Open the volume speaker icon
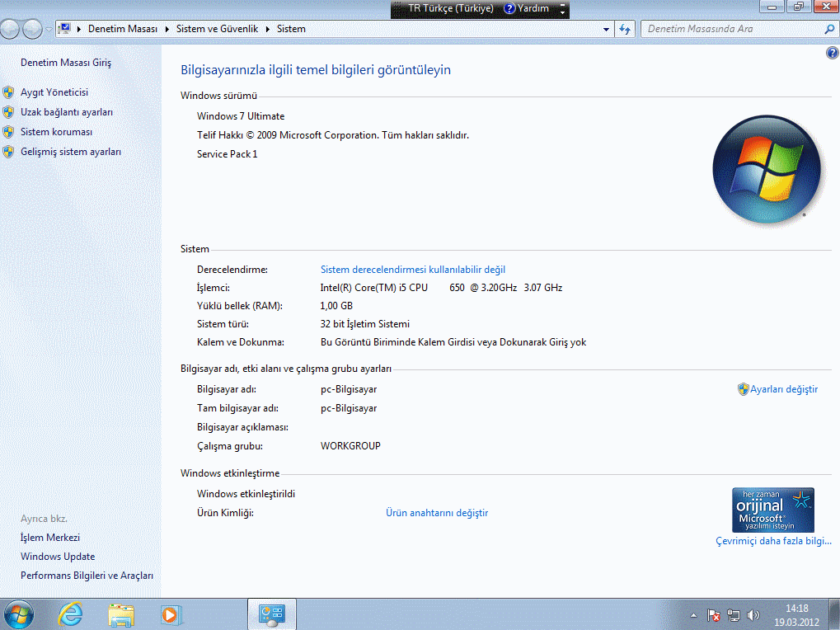Image resolution: width=840 pixels, height=630 pixels. click(753, 615)
